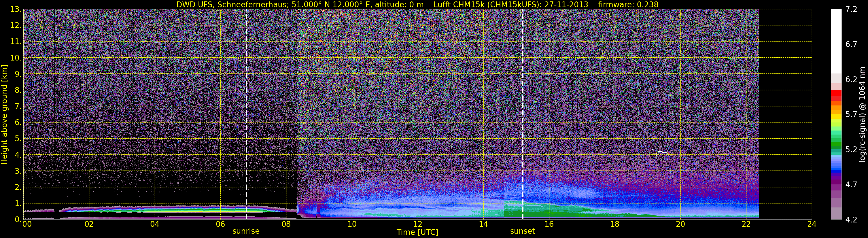Click the height tick label '13.'
868x238 pixels.
[16, 10]
